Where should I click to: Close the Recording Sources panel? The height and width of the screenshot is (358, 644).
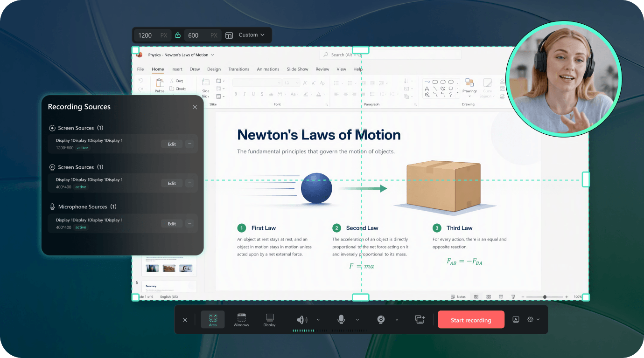(x=195, y=107)
